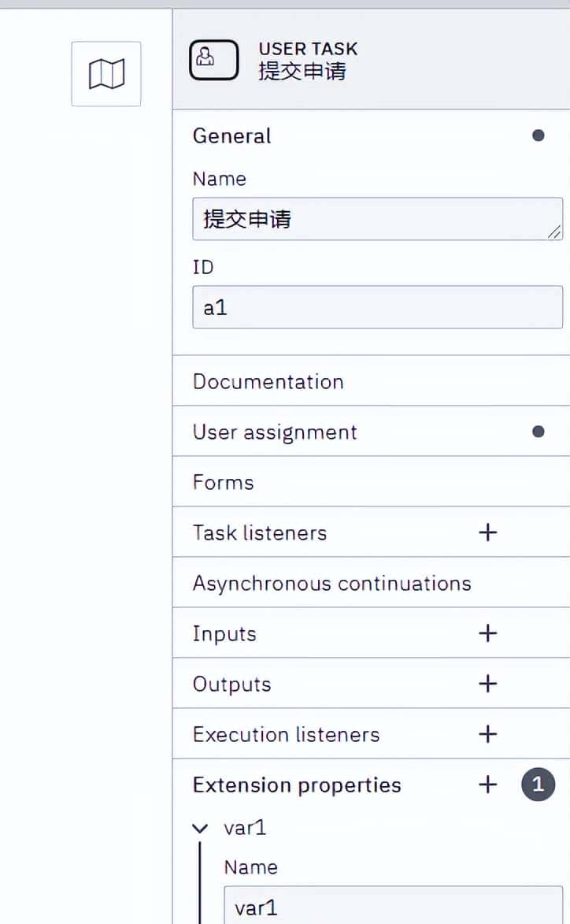Add a new task listener with plus icon

click(487, 533)
